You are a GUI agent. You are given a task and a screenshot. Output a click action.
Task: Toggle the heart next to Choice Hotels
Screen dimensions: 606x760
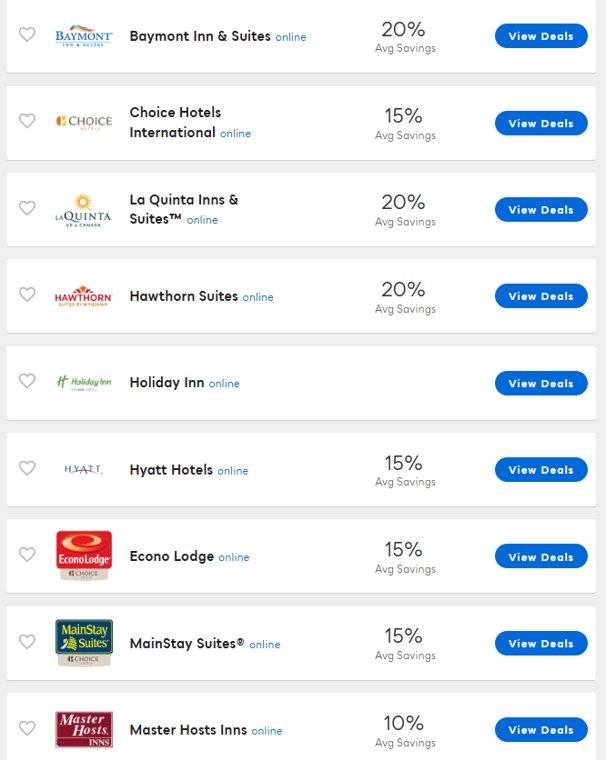27,121
